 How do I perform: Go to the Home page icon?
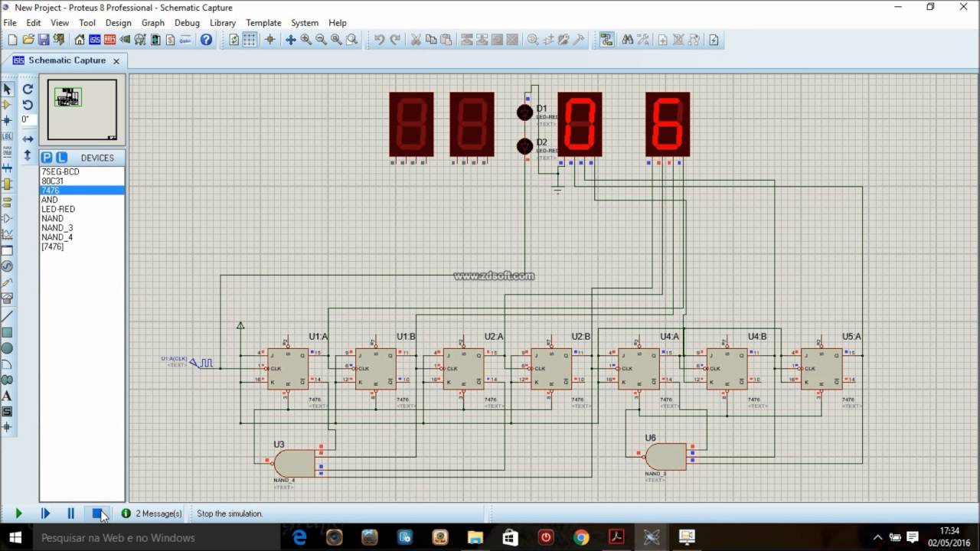(80, 40)
